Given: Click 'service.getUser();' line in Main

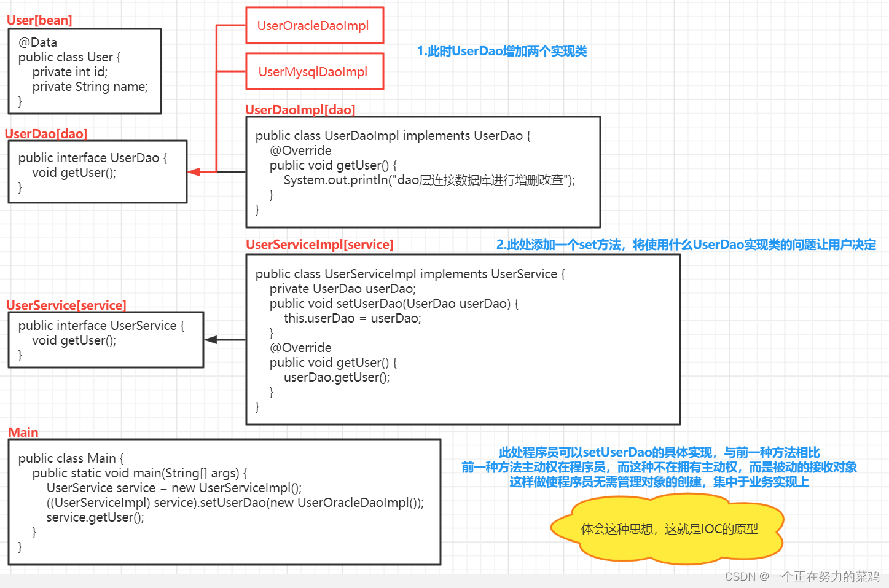Looking at the screenshot, I should (95, 517).
